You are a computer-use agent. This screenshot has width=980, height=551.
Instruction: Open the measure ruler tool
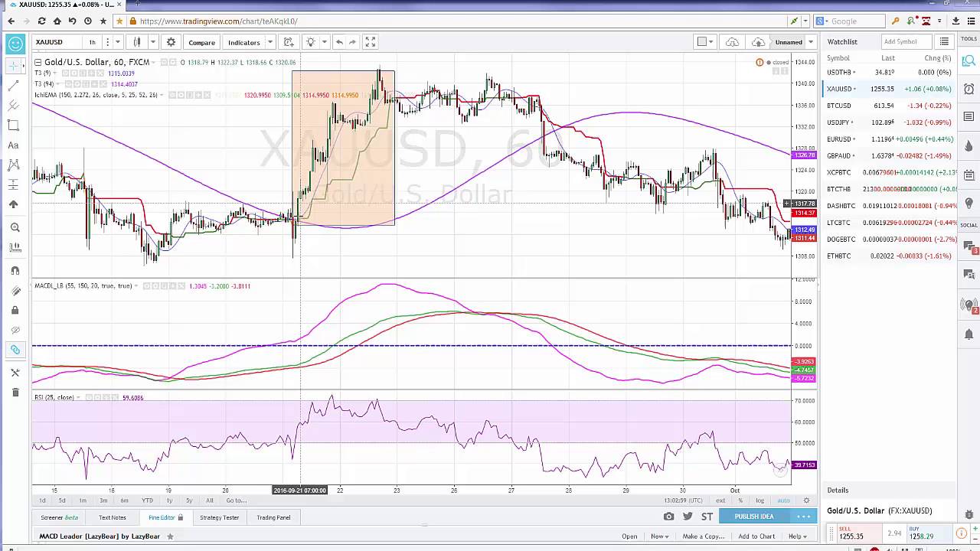pyautogui.click(x=14, y=247)
